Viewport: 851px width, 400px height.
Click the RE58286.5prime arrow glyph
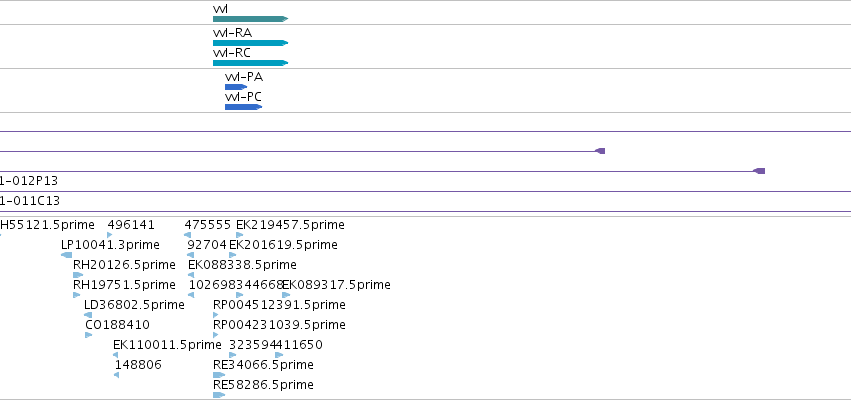[219, 395]
